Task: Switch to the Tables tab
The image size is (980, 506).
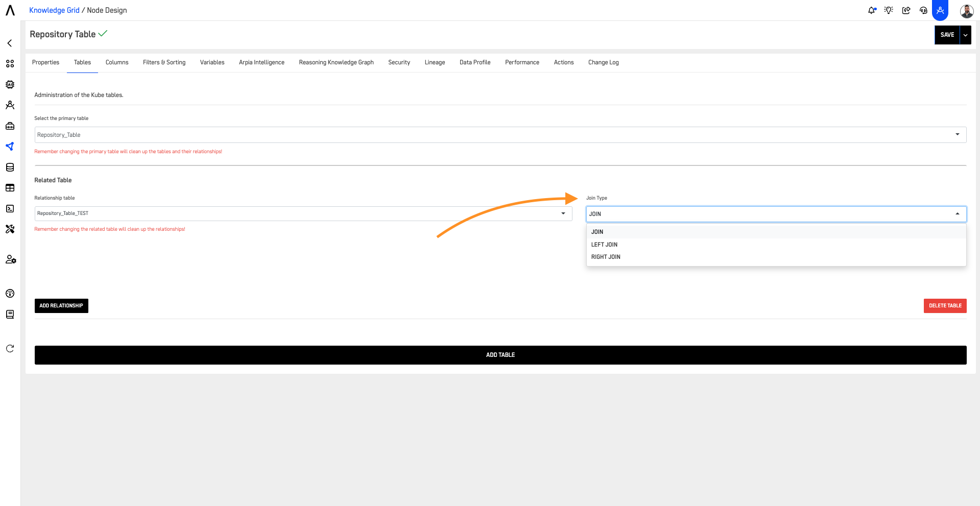Action: 82,62
